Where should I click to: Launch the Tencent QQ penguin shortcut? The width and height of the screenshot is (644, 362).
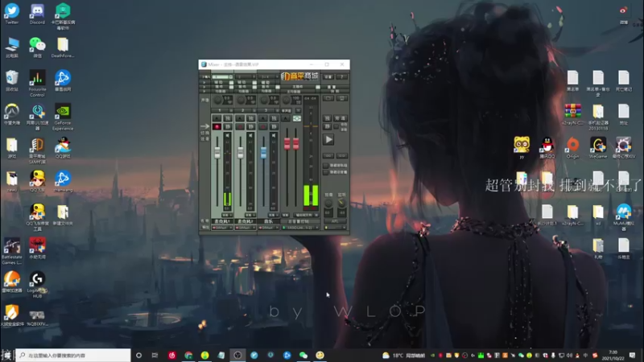click(x=547, y=148)
